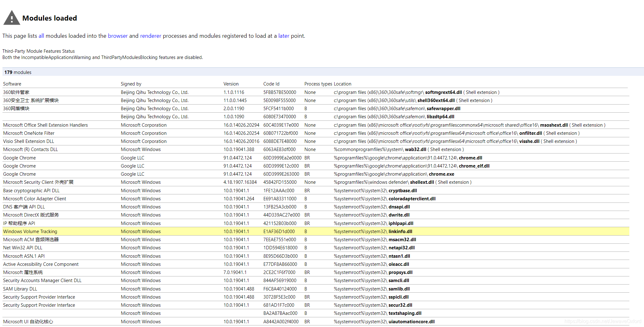Click the 'browser' filter link
Image resolution: width=644 pixels, height=327 pixels.
pyautogui.click(x=118, y=36)
